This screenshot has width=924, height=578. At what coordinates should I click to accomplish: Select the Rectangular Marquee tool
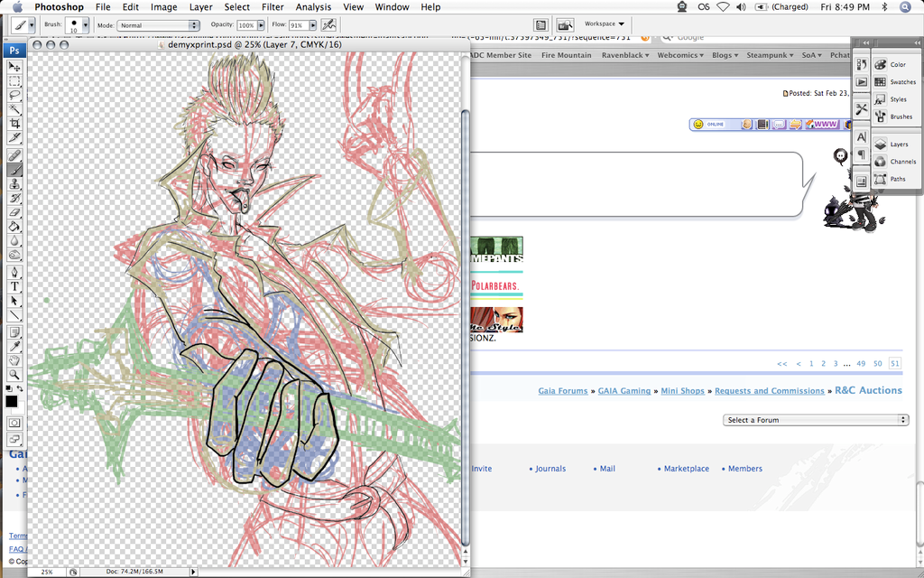pos(14,80)
